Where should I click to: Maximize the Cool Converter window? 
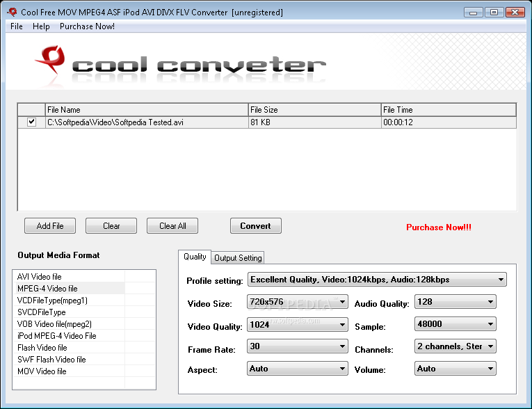coord(494,13)
